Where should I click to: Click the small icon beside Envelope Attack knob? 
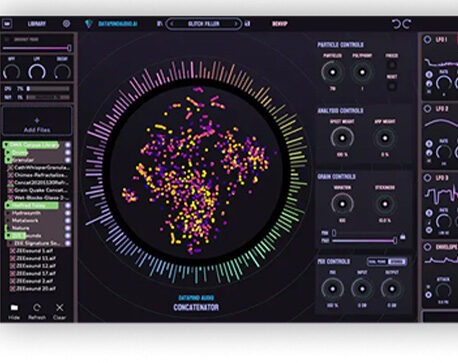click(429, 295)
